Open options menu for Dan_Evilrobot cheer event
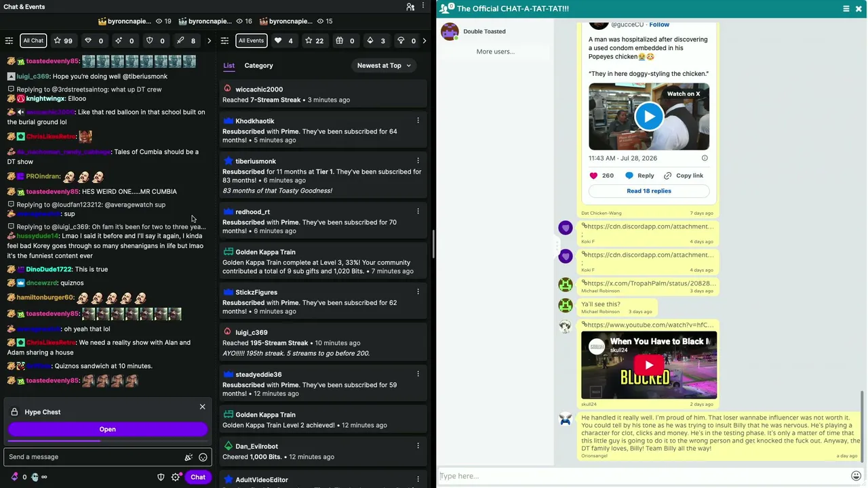This screenshot has width=868, height=488. (418, 446)
